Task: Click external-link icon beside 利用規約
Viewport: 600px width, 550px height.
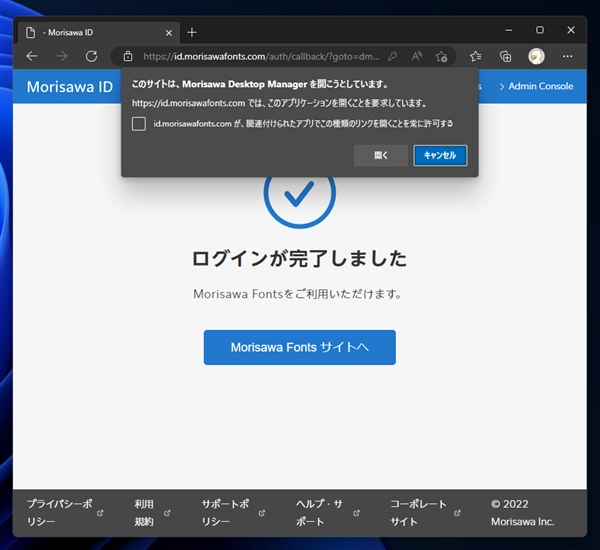Action: [167, 513]
